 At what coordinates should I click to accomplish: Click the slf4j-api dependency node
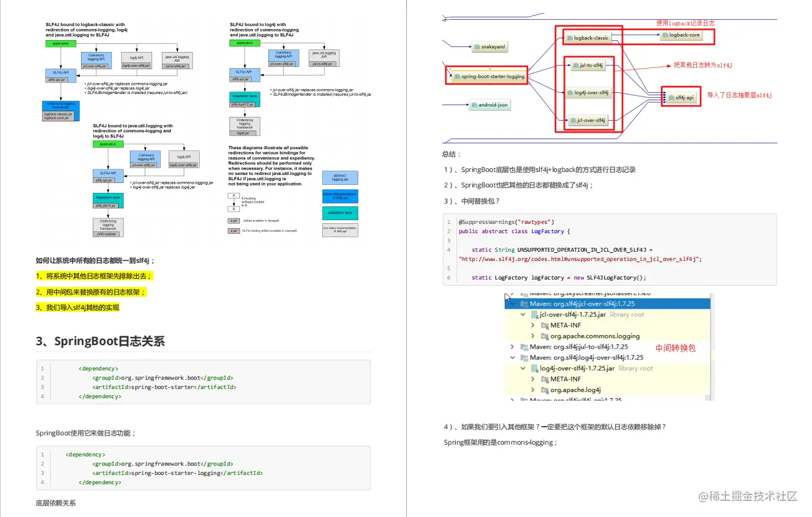point(681,98)
